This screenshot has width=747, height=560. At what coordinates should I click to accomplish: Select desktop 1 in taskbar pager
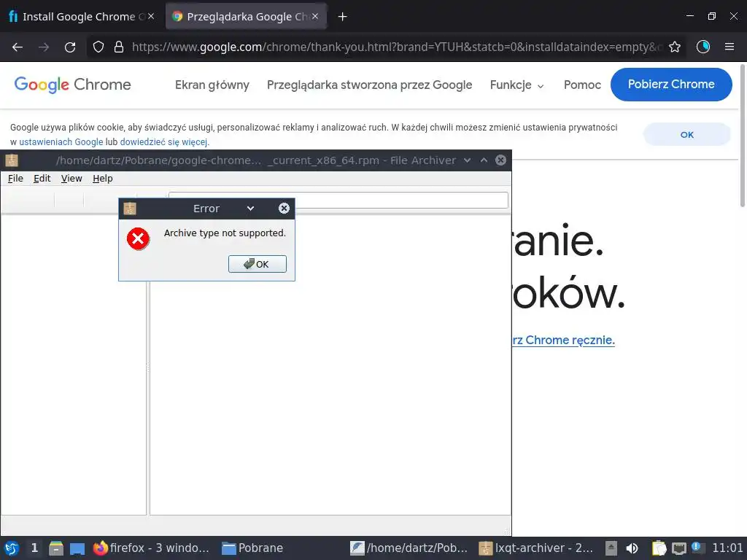coord(34,548)
